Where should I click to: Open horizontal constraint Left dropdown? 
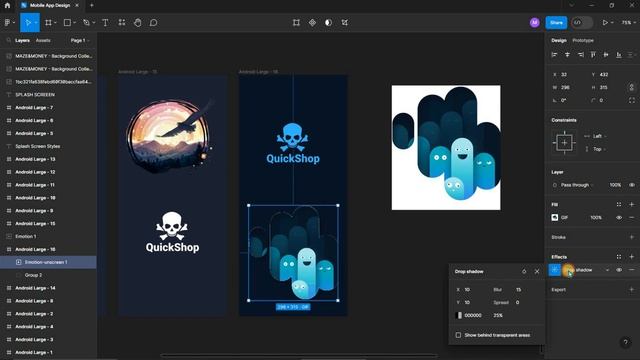(599, 136)
